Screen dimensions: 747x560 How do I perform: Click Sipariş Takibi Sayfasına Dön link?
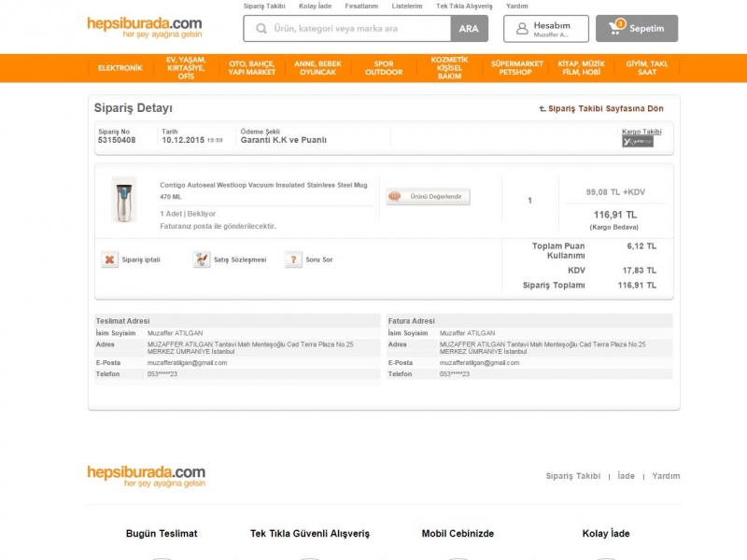pyautogui.click(x=605, y=108)
